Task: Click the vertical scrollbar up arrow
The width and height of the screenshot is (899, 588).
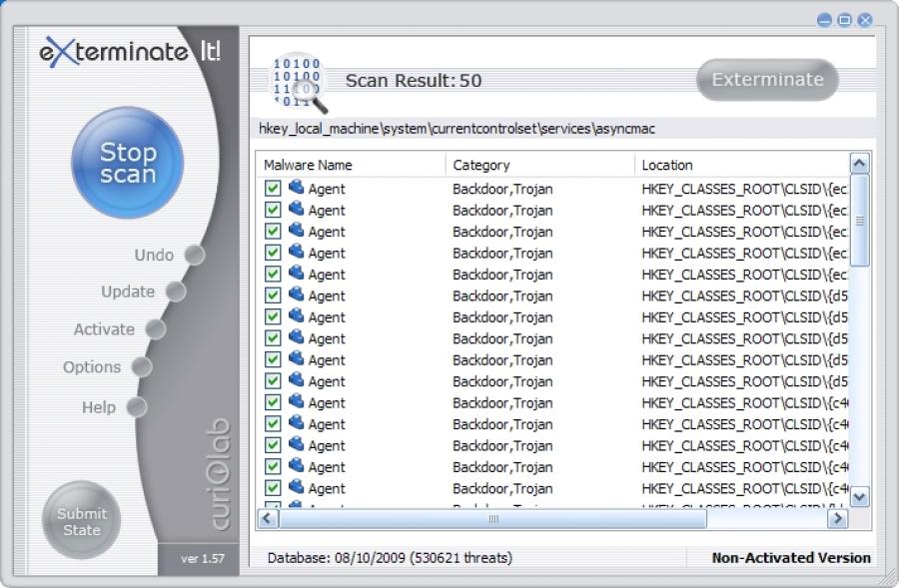Action: [x=859, y=164]
